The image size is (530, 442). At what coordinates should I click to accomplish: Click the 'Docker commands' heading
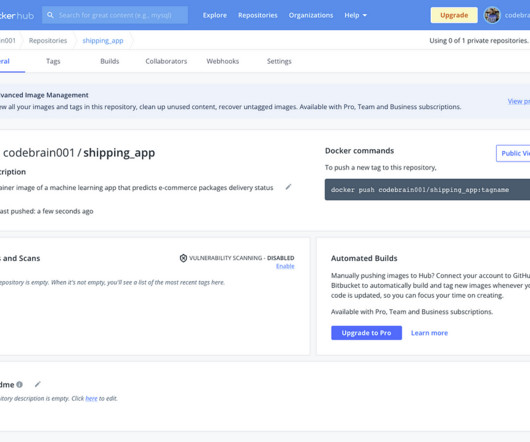(x=359, y=151)
